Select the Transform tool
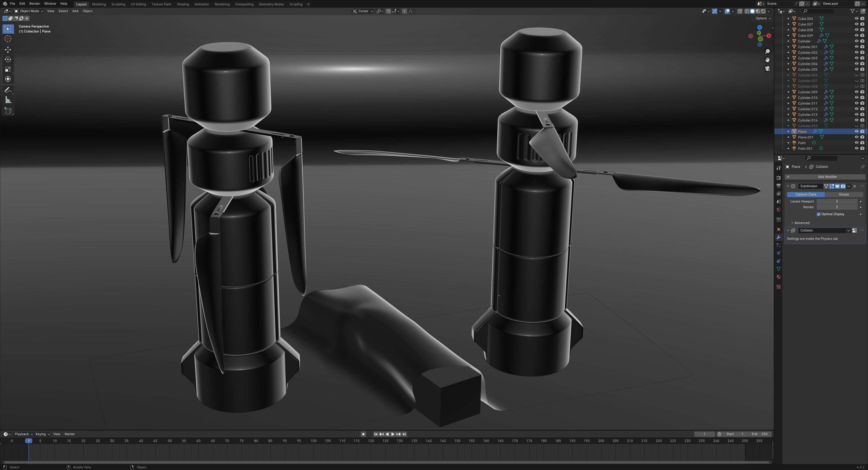The image size is (868, 470). [8, 79]
